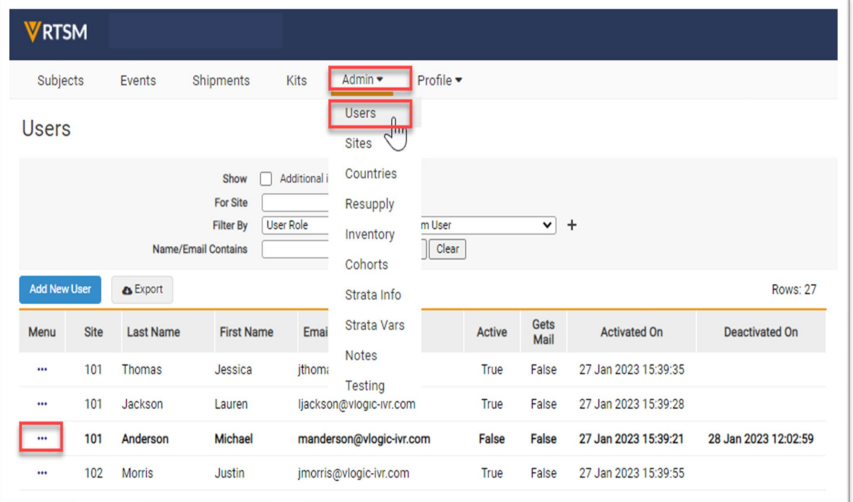Open row menu for Justin Morris
The width and height of the screenshot is (853, 502).
[42, 473]
